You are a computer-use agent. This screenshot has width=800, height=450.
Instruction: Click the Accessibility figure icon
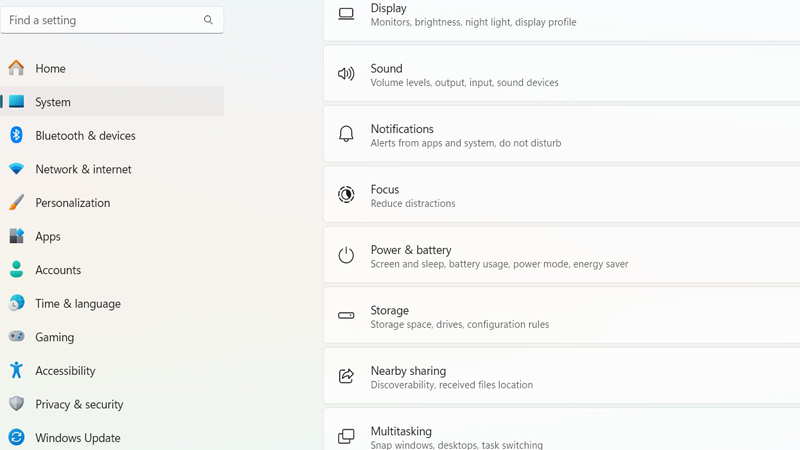(x=16, y=370)
